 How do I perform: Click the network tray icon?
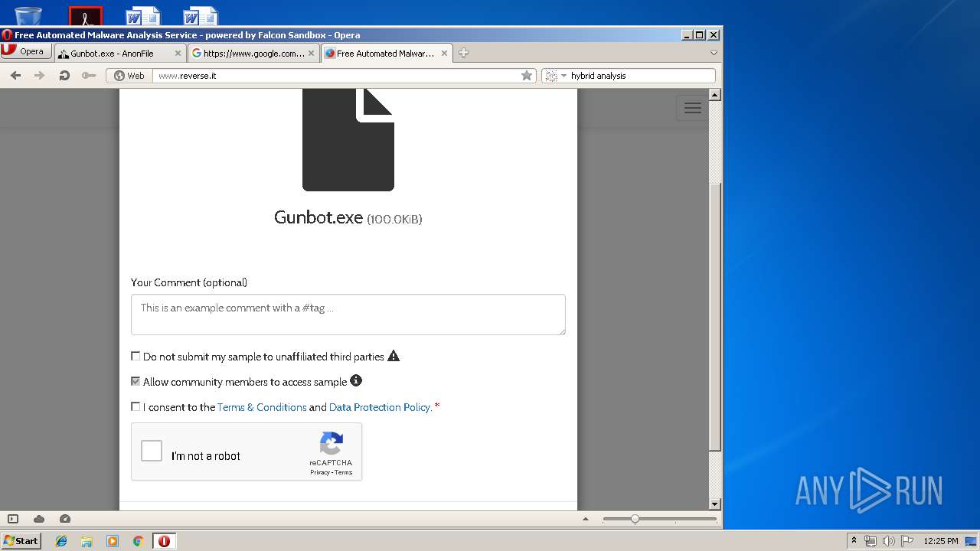coord(871,541)
